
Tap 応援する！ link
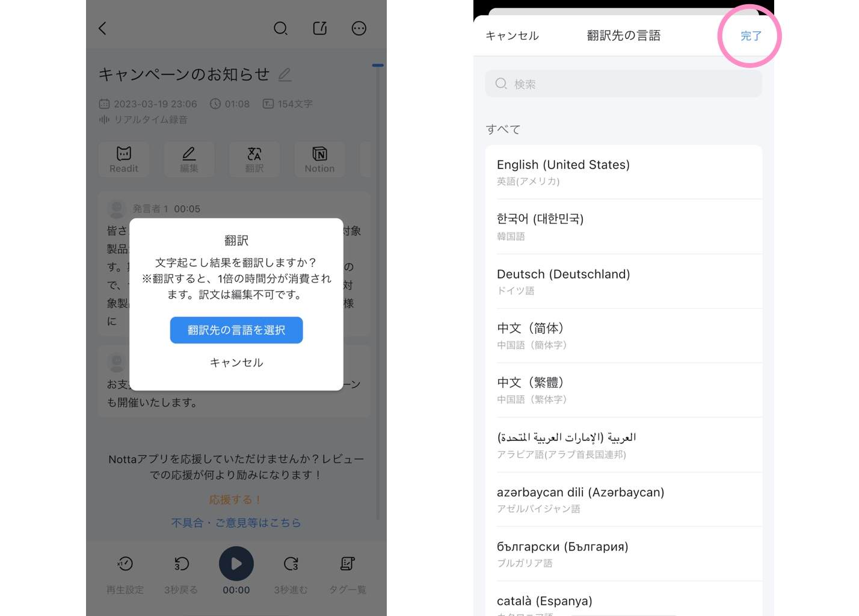click(x=235, y=500)
